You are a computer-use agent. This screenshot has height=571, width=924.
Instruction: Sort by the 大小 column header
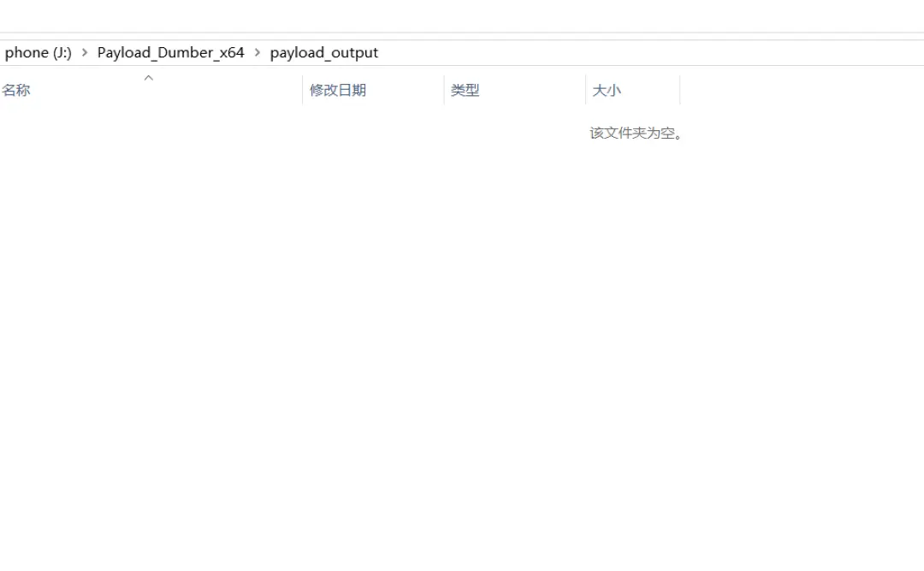[x=606, y=90]
